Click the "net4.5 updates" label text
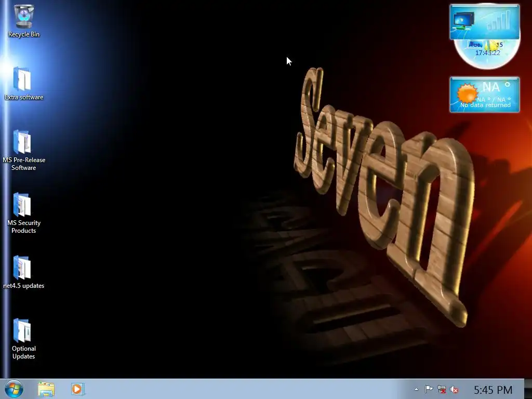Viewport: 532px width, 399px height. pyautogui.click(x=24, y=286)
